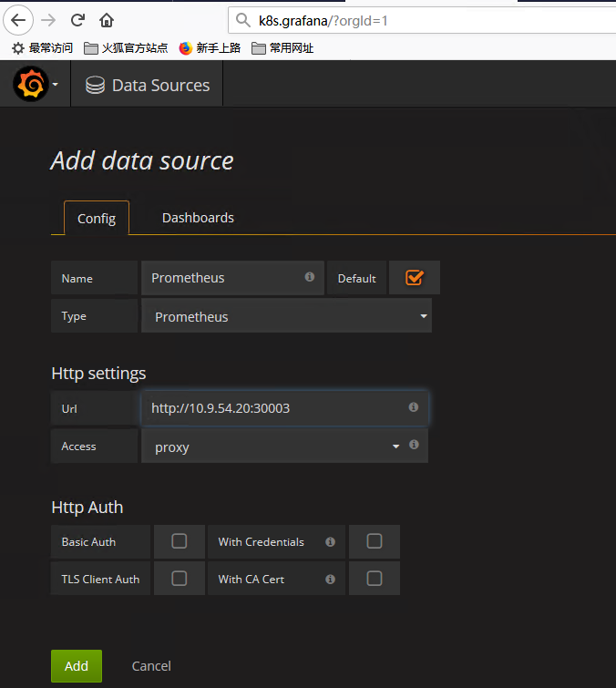The width and height of the screenshot is (616, 688).
Task: Click the Data Sources header text
Action: tap(160, 85)
